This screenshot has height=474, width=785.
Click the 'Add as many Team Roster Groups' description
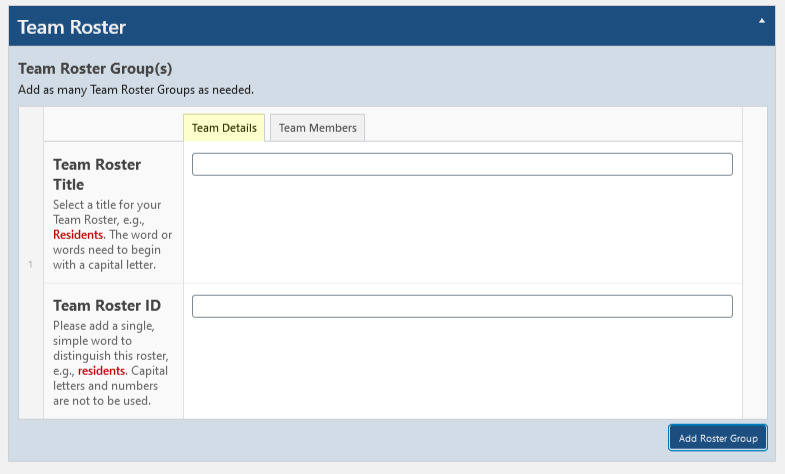136,90
